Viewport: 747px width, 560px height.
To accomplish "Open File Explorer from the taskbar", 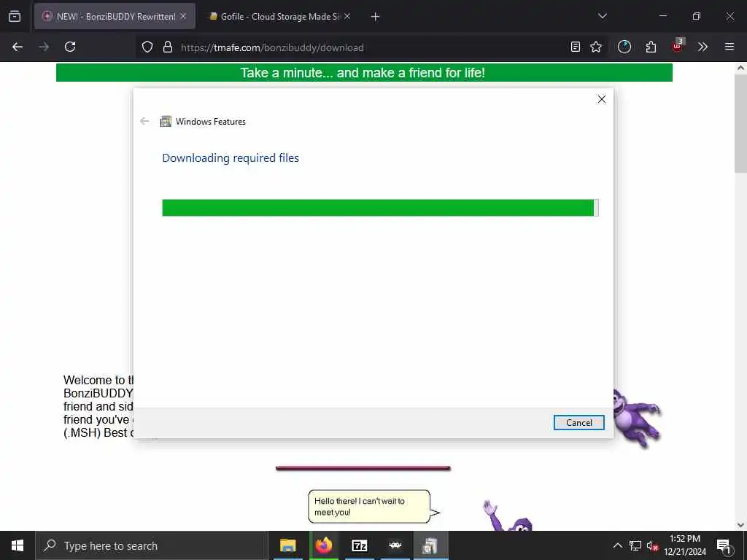I will tap(287, 545).
